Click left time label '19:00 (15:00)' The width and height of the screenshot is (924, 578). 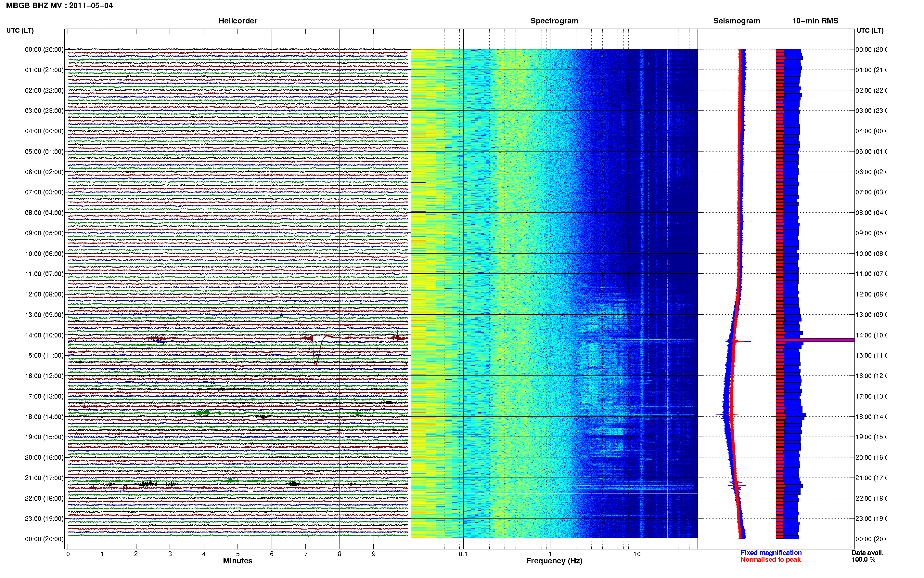coord(44,437)
